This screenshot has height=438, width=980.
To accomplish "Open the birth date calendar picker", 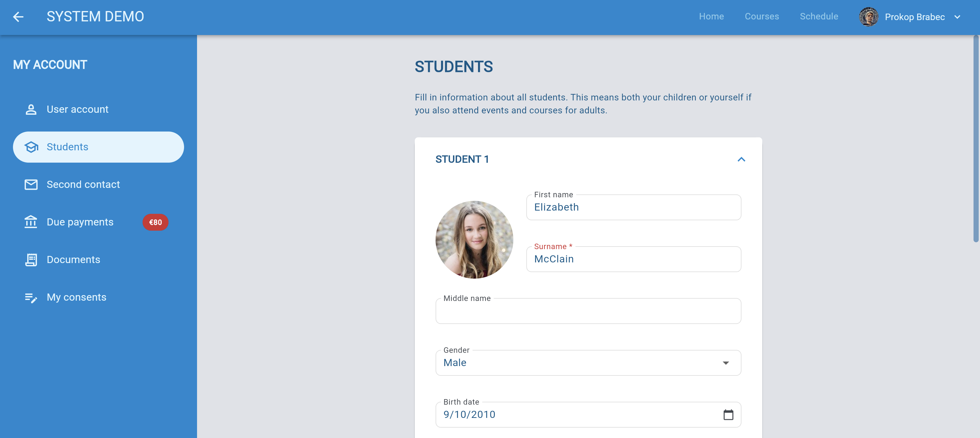I will [728, 414].
